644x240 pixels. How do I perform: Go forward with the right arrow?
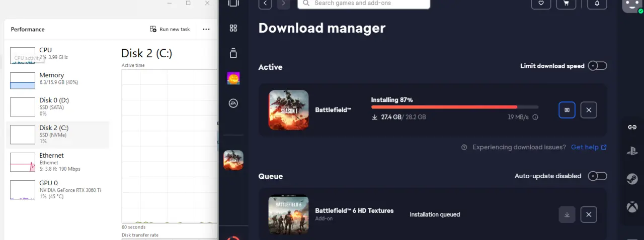click(284, 4)
